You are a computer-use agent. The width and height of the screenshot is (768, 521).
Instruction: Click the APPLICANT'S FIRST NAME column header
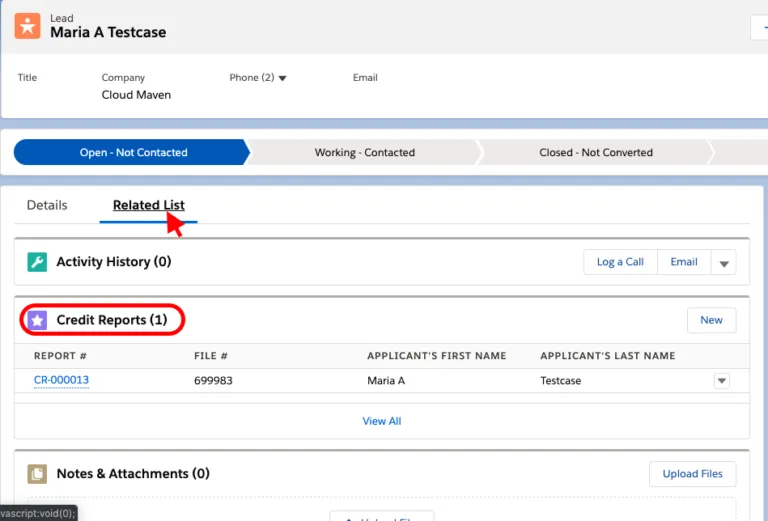[436, 356]
